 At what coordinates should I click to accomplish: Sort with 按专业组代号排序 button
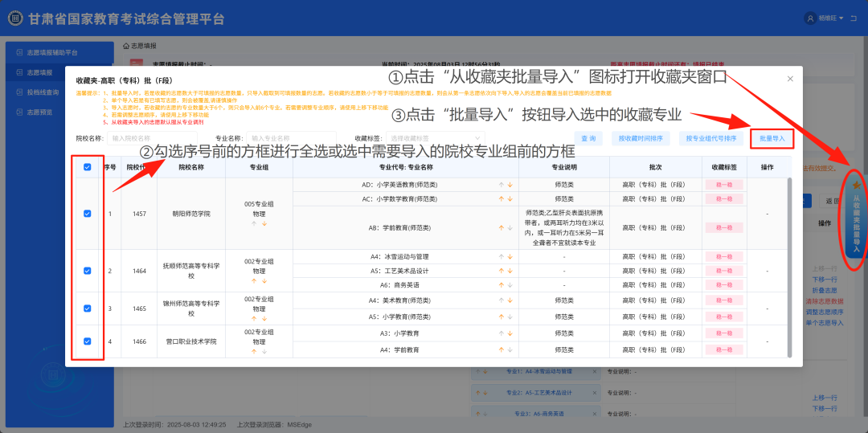click(x=710, y=138)
